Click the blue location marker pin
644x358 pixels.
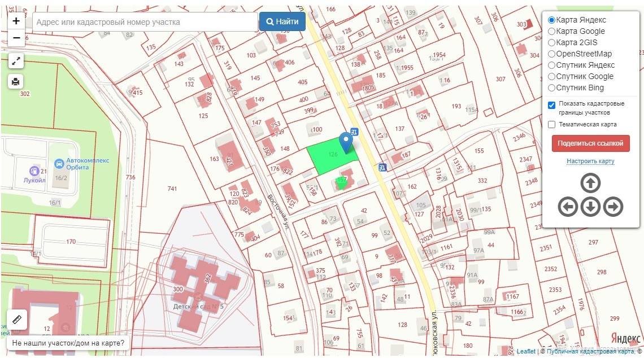click(346, 142)
